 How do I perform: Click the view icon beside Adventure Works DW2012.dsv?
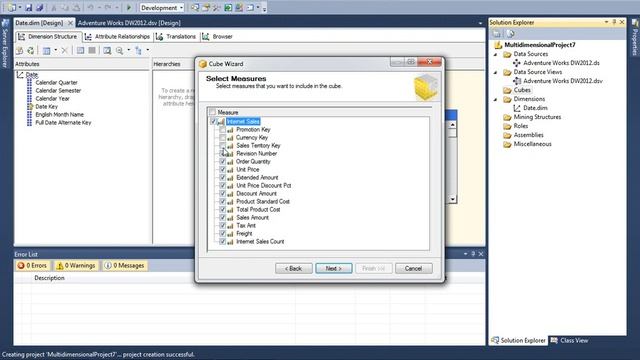pos(516,81)
